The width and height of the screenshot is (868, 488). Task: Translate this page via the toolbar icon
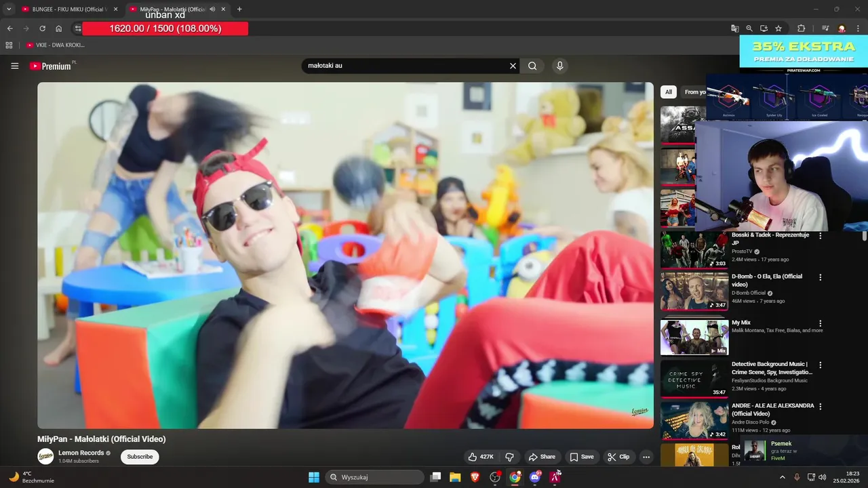coord(734,28)
